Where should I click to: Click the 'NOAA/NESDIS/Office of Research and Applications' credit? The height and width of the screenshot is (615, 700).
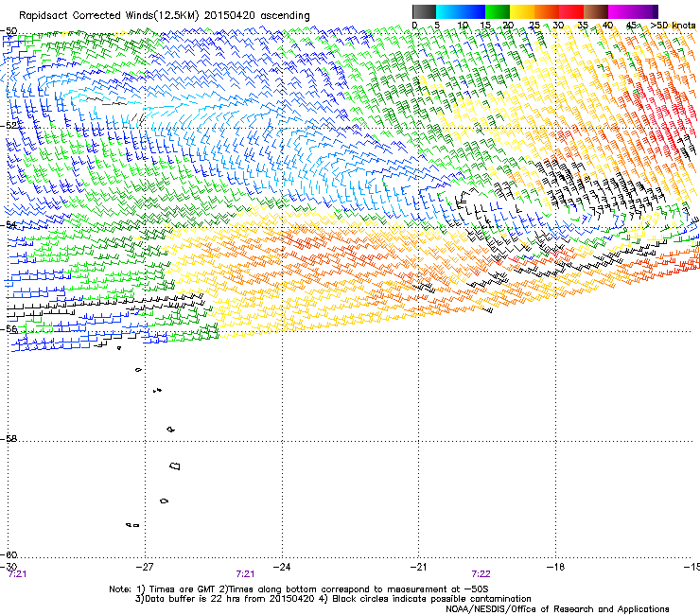pos(557,609)
